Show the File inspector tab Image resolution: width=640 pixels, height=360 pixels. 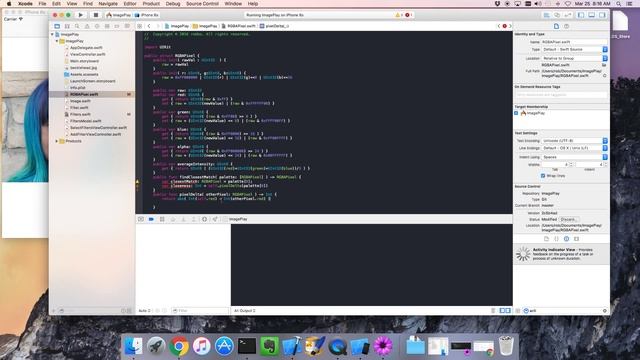click(x=556, y=26)
